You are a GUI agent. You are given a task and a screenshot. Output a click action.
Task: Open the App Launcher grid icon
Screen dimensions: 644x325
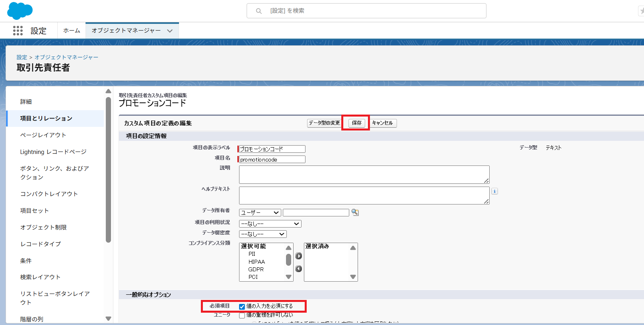pyautogui.click(x=18, y=31)
